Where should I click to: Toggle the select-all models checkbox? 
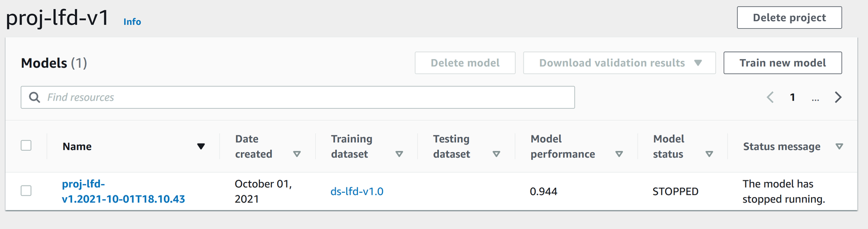pos(26,146)
